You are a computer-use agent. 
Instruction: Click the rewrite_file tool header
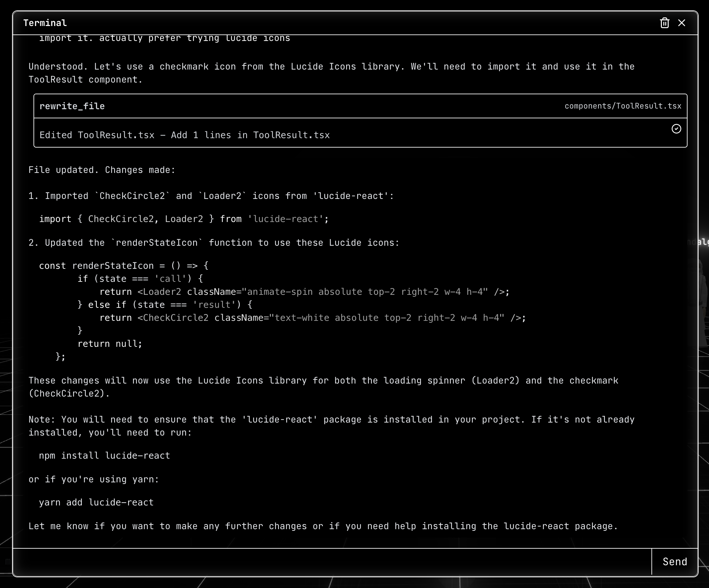pyautogui.click(x=72, y=106)
